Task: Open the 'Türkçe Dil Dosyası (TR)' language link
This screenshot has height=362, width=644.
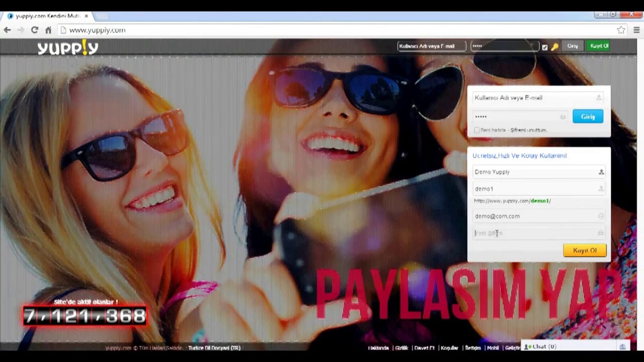Action: [x=214, y=348]
